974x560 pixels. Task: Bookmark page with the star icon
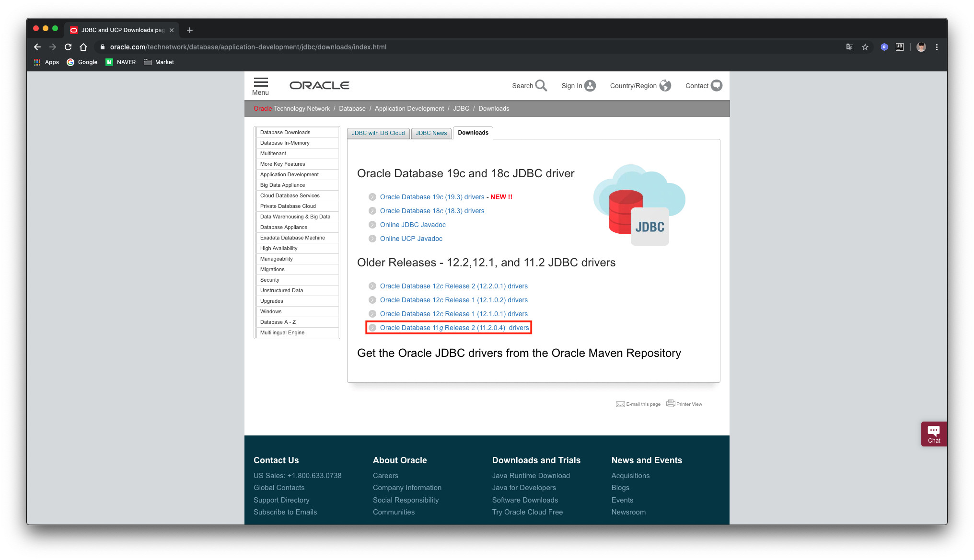tap(865, 47)
